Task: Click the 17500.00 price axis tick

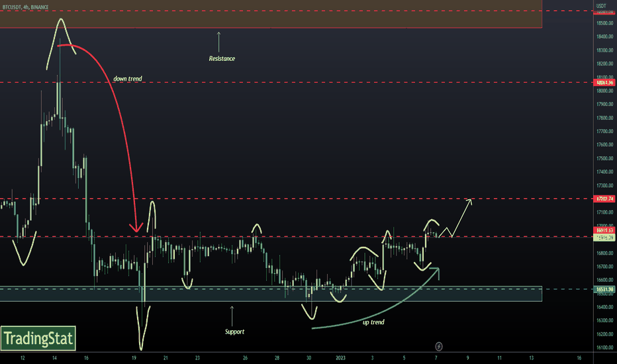Action: coord(605,159)
